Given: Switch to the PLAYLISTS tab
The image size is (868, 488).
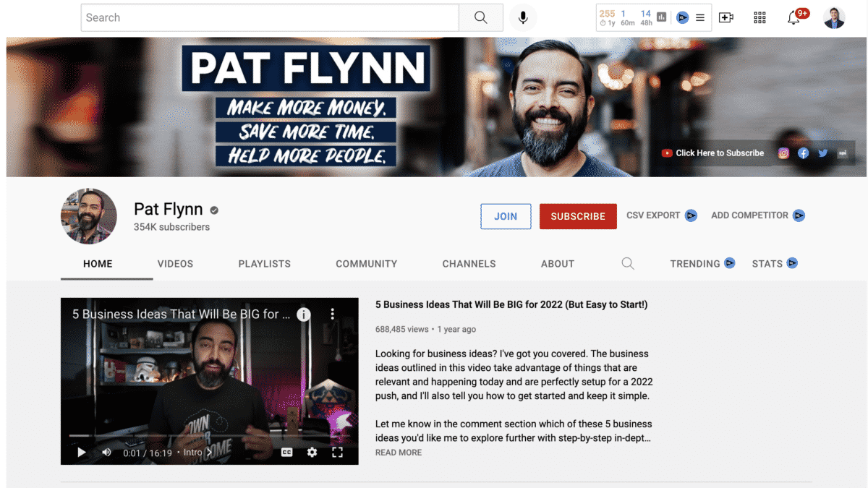Looking at the screenshot, I should click(265, 264).
